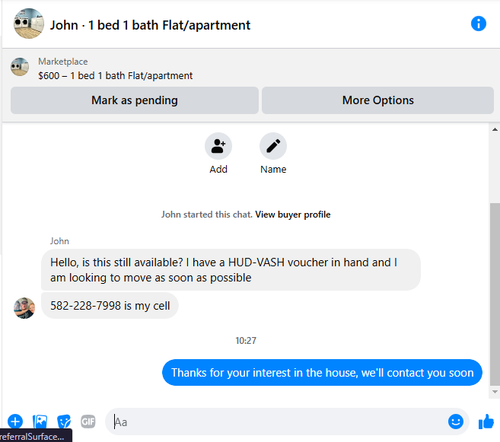500x442 pixels.
Task: Click the '582-228-7998 is my cell' message
Action: 110,306
